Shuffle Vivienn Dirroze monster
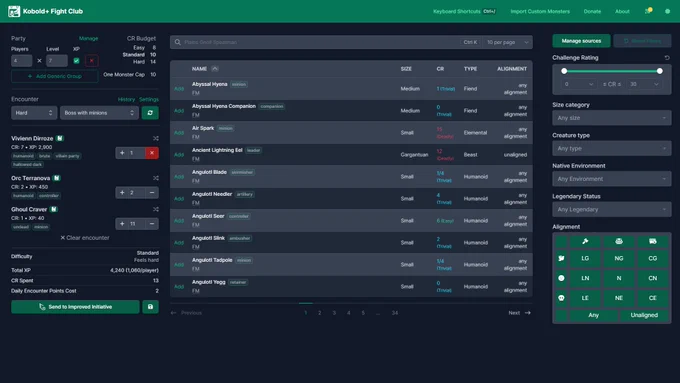Viewport: 680px width, 383px height. pos(156,138)
